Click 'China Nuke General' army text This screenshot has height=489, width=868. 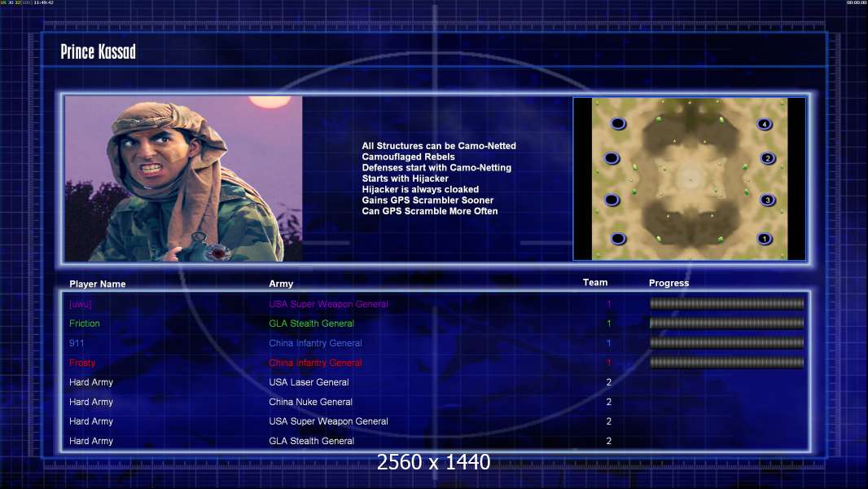310,402
